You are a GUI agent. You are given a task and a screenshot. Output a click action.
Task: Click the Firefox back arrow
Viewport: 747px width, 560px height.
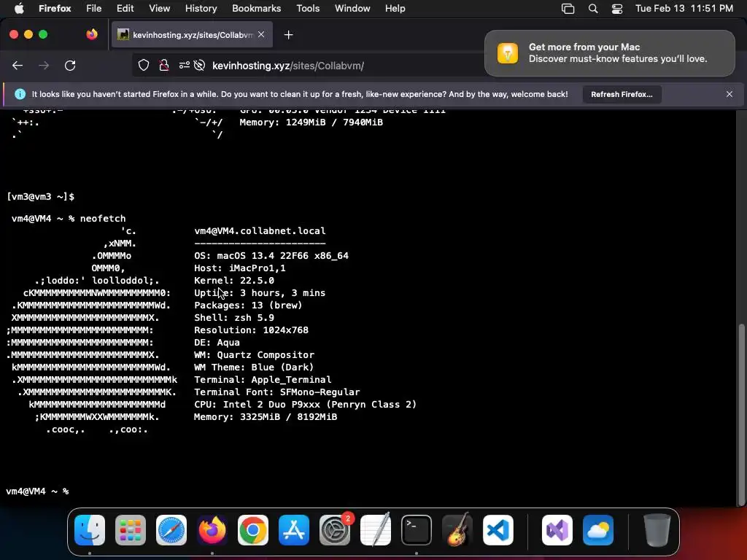(x=18, y=66)
